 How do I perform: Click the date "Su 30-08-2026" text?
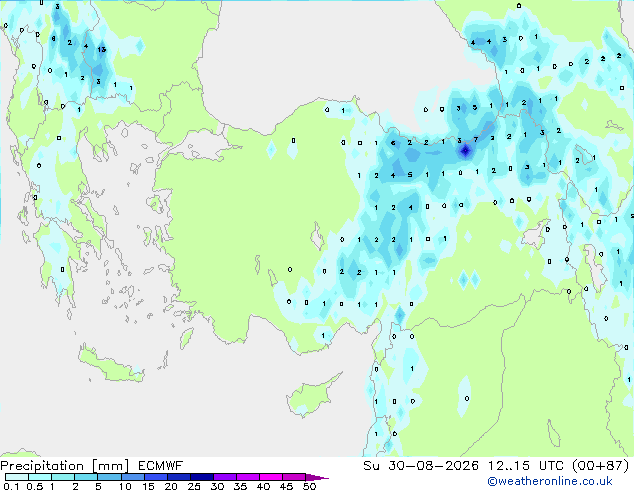pyautogui.click(x=421, y=466)
